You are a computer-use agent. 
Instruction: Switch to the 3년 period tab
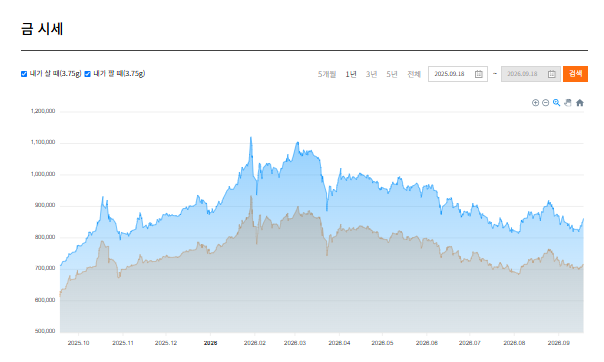[x=371, y=74]
